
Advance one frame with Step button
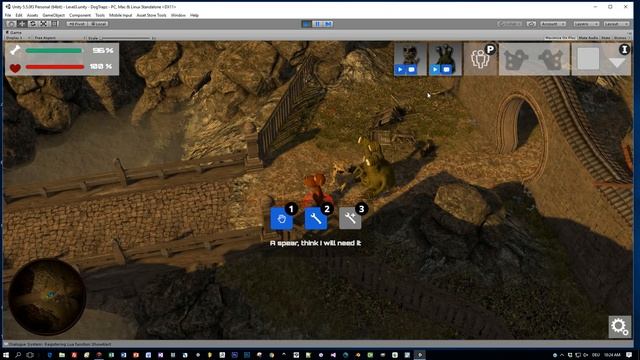pos(328,24)
